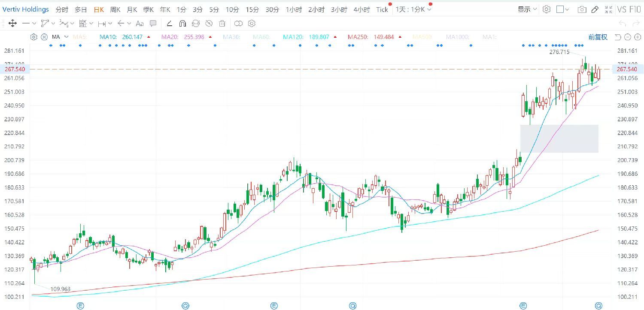
Task: Click the pencil draw icon
Action: tap(595, 9)
